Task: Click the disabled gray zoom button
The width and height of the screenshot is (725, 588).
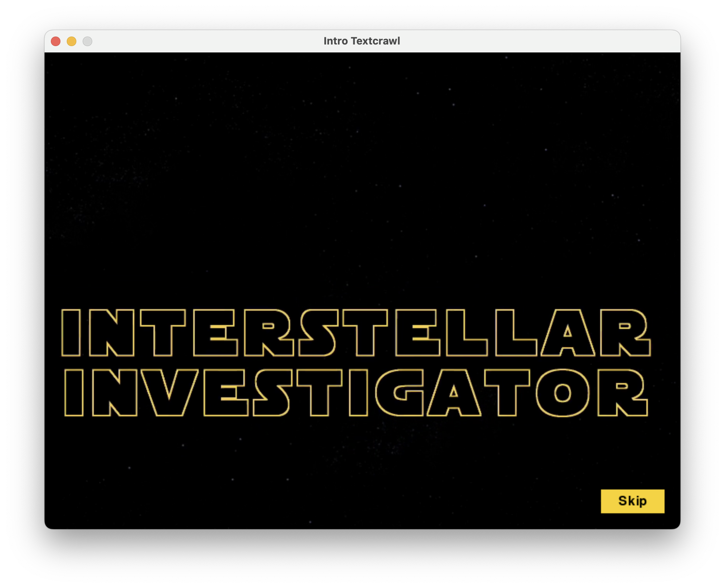Action: pos(87,41)
